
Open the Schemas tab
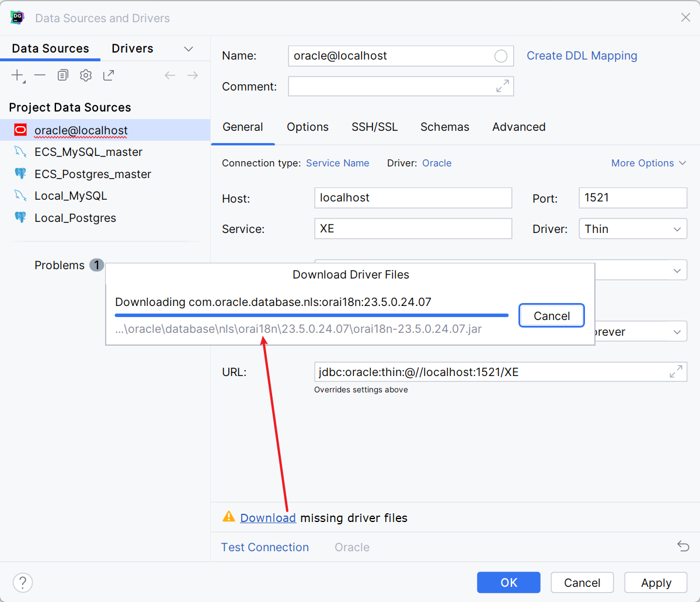pyautogui.click(x=445, y=127)
